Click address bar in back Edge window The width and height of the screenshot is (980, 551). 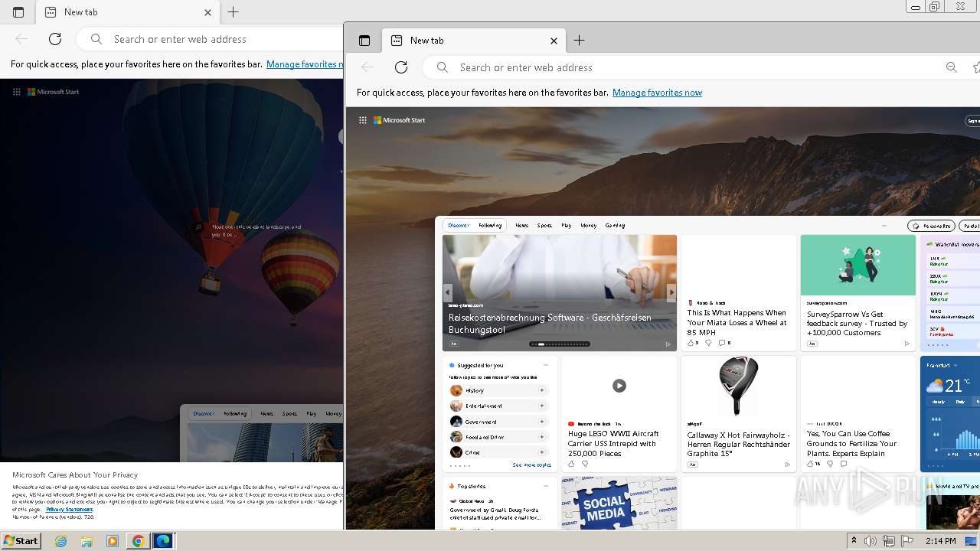pyautogui.click(x=211, y=39)
